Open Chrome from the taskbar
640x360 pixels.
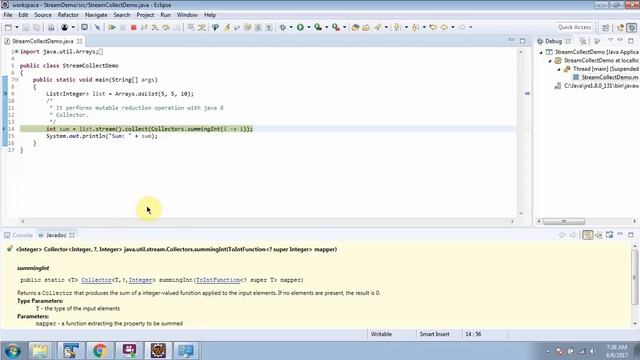click(x=100, y=351)
